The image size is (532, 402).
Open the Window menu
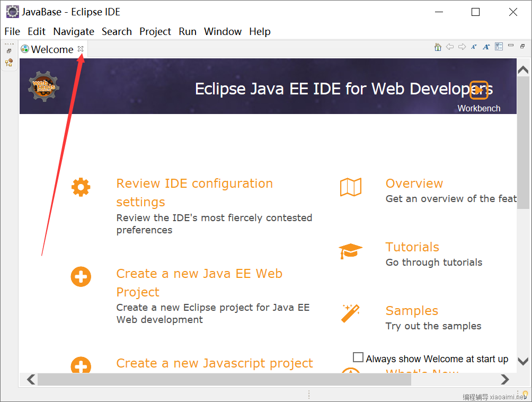(x=223, y=31)
